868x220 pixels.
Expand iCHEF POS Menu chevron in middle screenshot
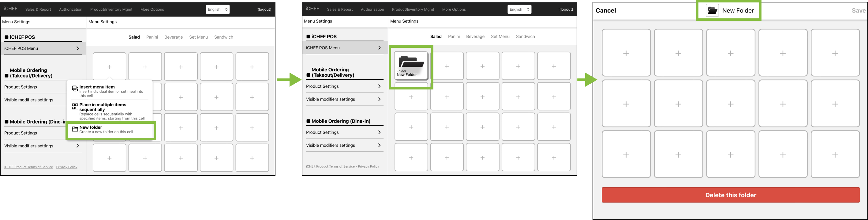[x=380, y=48]
